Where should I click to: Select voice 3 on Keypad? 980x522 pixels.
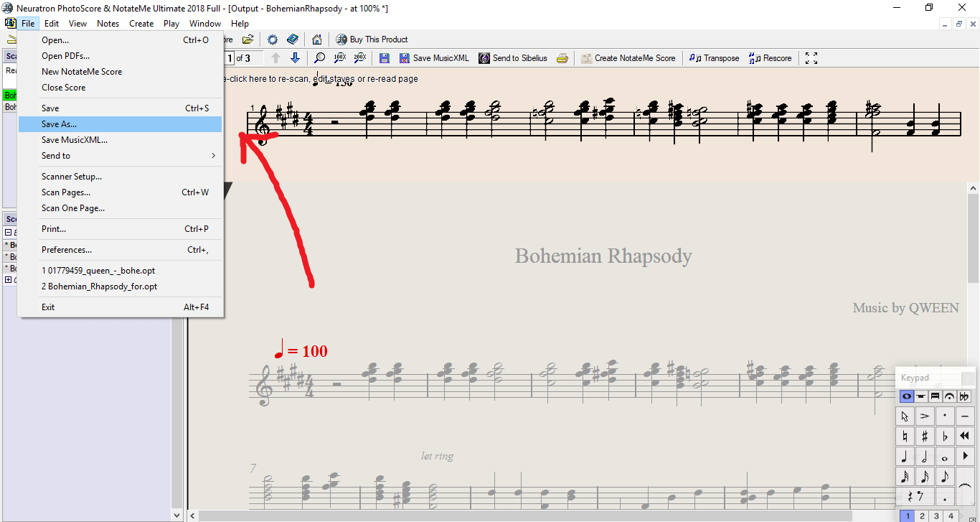[936, 516]
